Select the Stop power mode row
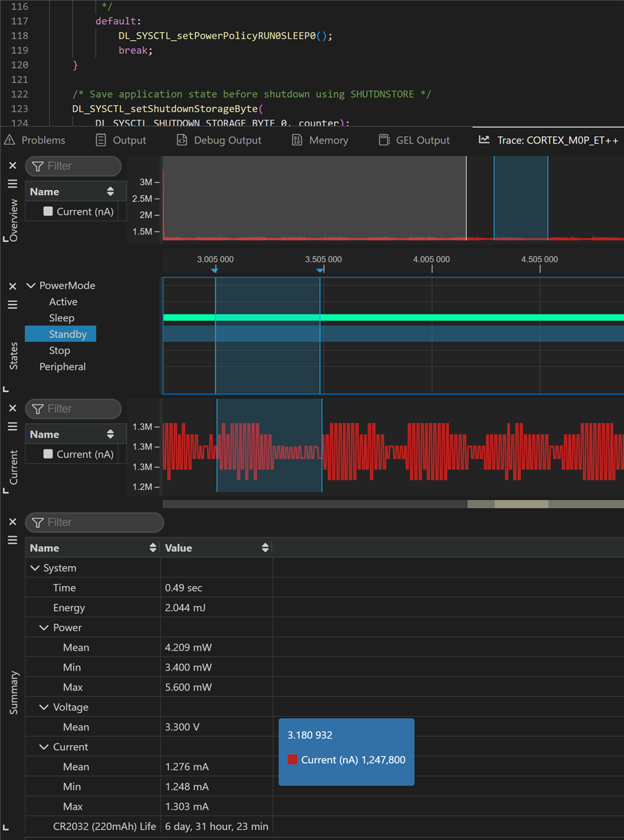 pyautogui.click(x=59, y=351)
